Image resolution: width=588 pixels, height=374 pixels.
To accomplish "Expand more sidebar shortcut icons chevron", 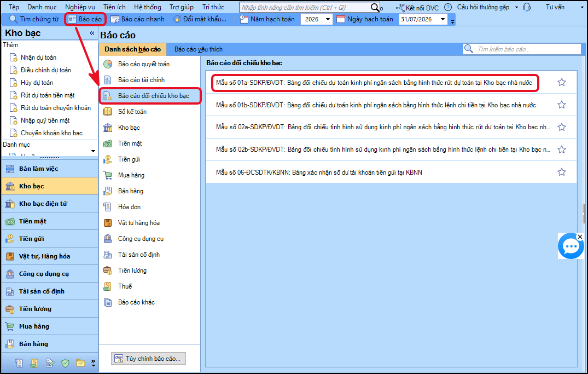I will click(x=94, y=363).
